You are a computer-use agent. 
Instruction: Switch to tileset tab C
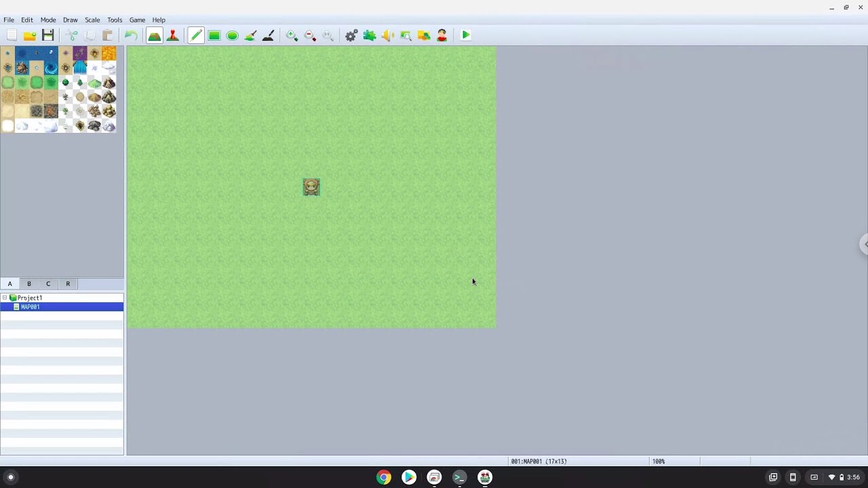48,284
